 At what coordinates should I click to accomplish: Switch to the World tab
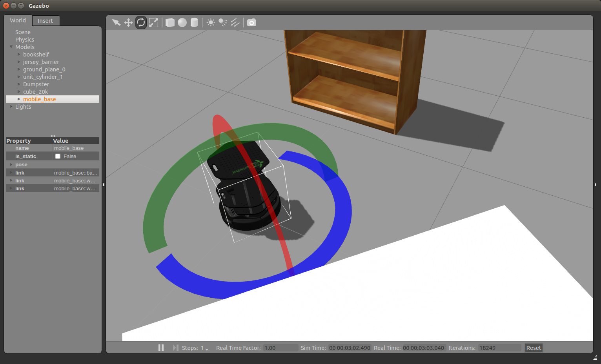[x=18, y=20]
